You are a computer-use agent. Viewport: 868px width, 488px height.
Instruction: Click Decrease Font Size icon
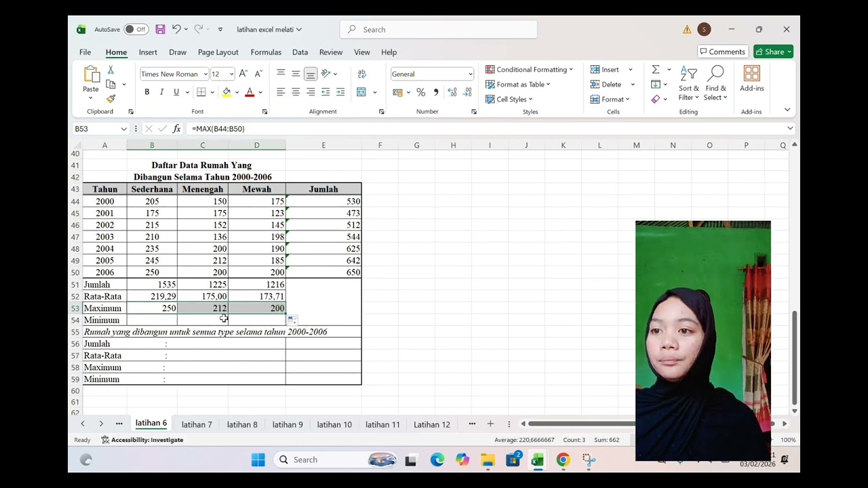coord(258,74)
